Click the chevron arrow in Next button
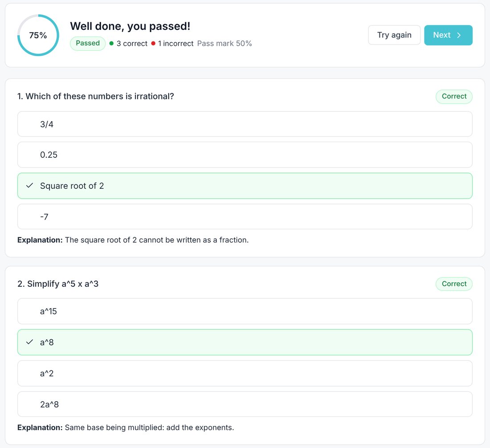This screenshot has width=490, height=448. tap(459, 35)
